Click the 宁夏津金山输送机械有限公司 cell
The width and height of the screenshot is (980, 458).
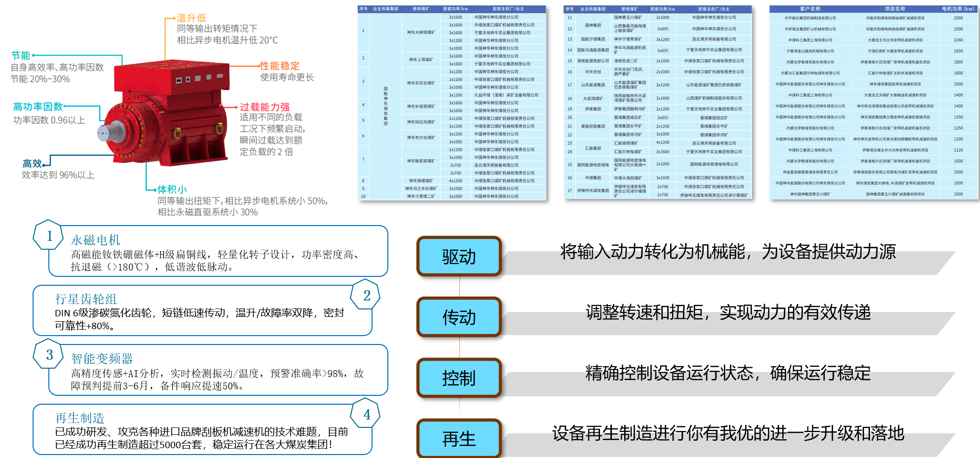(x=810, y=51)
